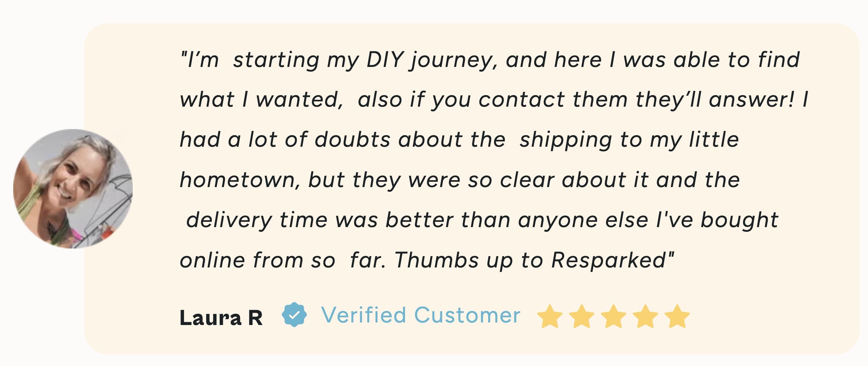Click the review line starting with "what I wanted"
Image resolution: width=868 pixels, height=366 pixels.
point(494,100)
